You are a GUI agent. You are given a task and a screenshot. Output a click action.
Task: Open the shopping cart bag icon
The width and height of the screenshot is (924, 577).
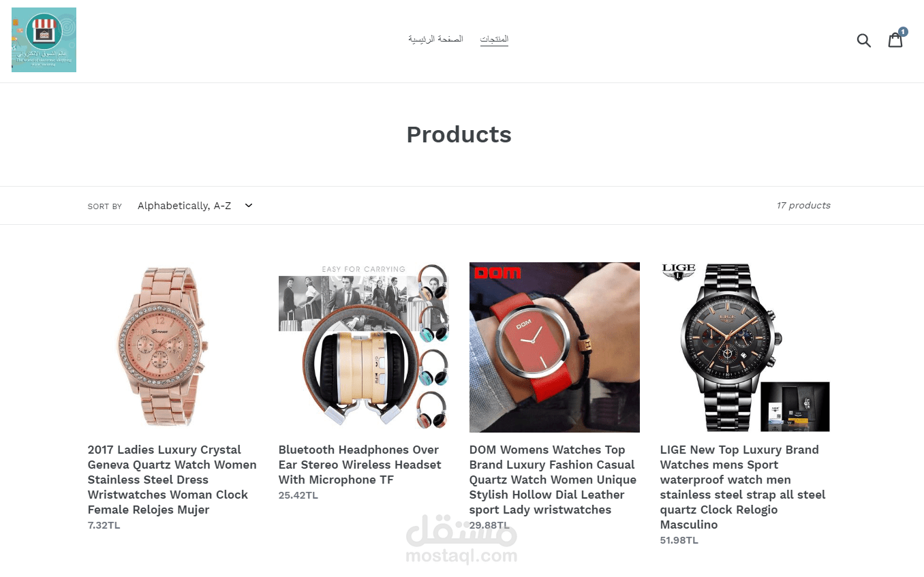click(895, 40)
